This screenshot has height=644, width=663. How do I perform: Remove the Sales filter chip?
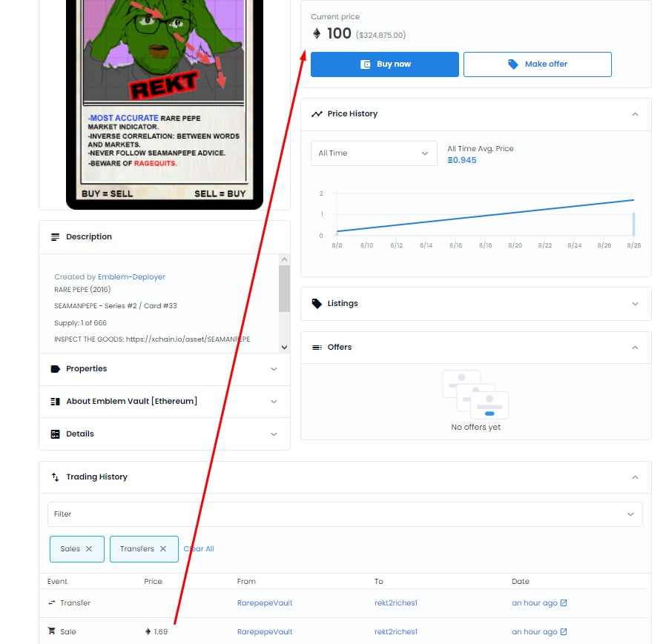[89, 548]
